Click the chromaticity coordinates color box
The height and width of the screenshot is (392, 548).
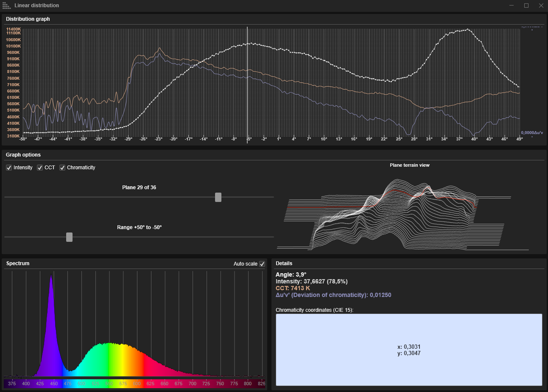pyautogui.click(x=409, y=350)
